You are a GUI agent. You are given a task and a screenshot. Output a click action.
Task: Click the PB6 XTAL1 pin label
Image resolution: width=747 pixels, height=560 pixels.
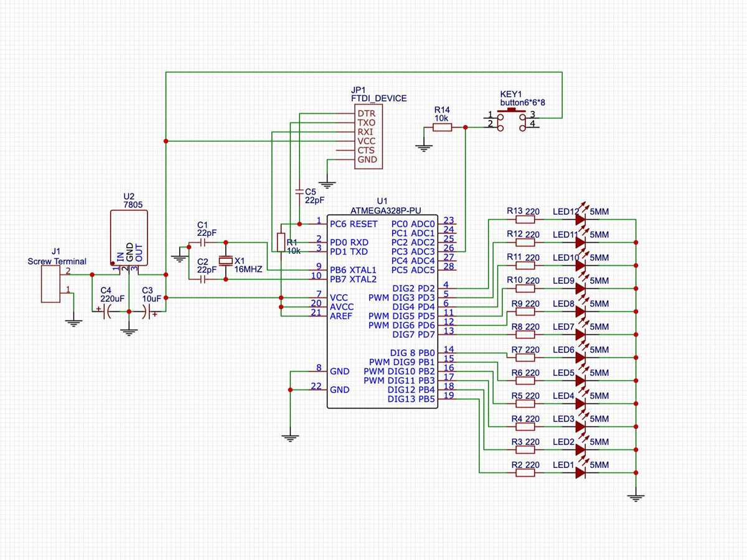(353, 270)
